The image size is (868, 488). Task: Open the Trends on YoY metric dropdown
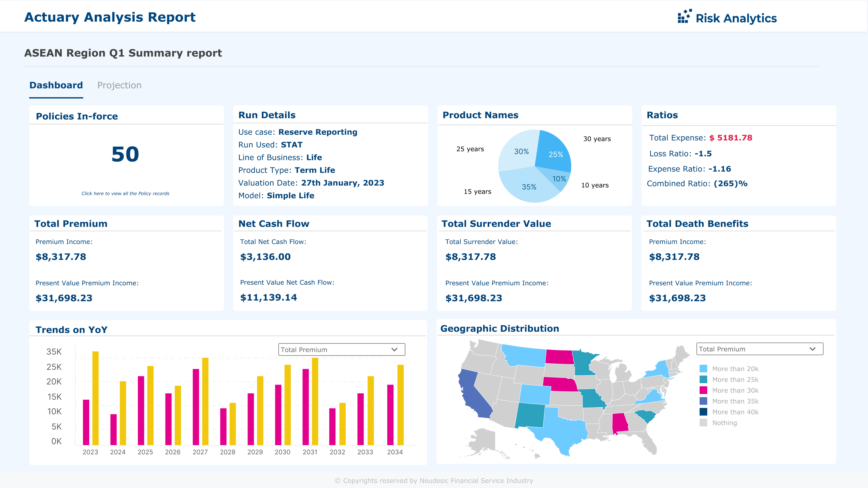pos(342,349)
